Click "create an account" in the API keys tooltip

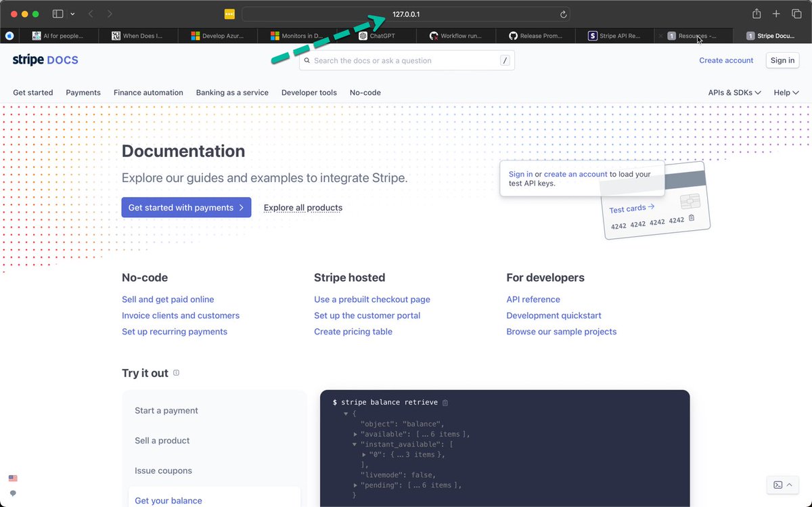click(576, 174)
